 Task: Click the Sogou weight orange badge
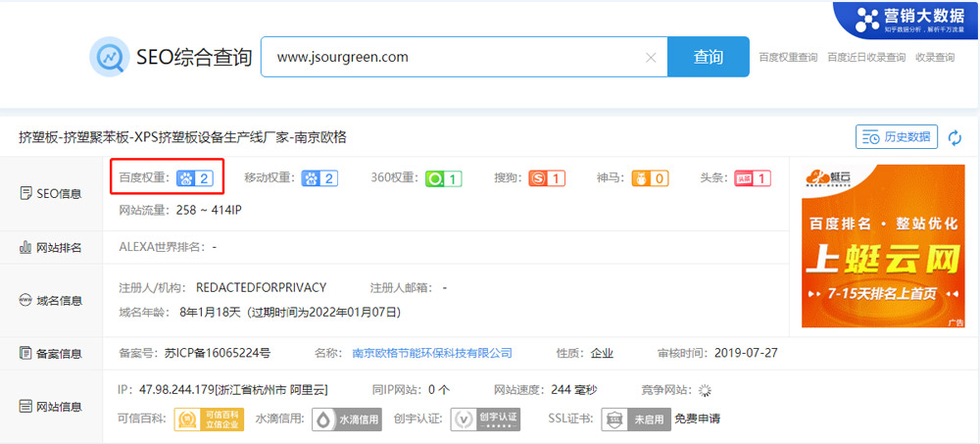(x=547, y=178)
